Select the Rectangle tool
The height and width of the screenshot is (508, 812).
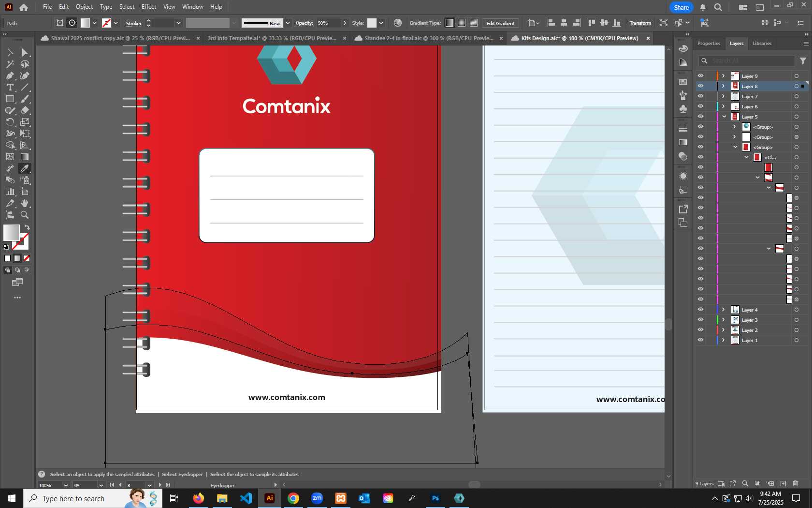pos(10,99)
